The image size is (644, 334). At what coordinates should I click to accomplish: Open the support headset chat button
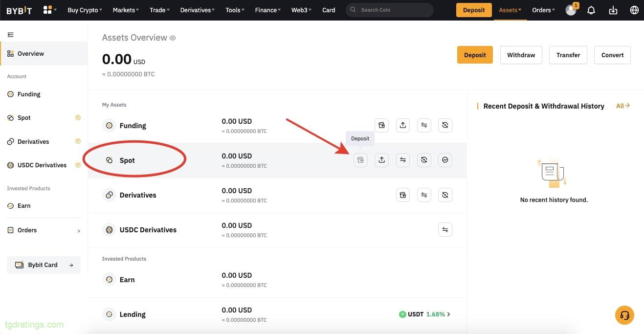[x=624, y=315]
